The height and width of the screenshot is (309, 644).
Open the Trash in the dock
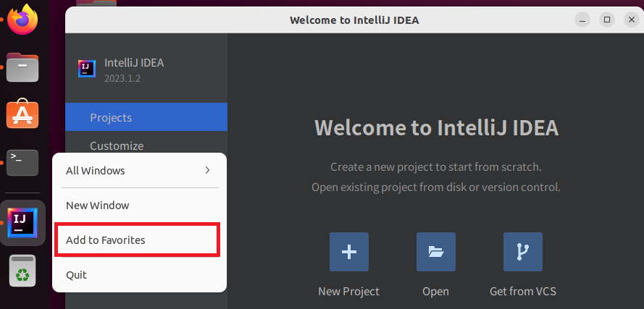22,271
